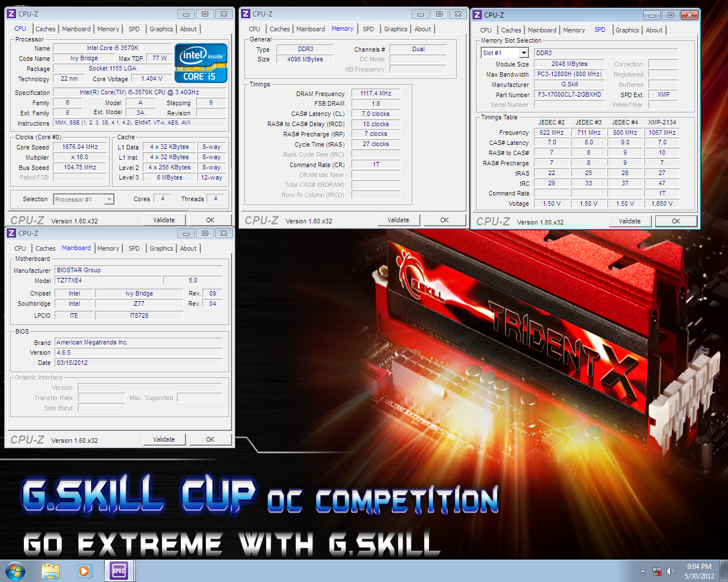Click OK in Mainboard window
Viewport: 728px width, 582px height.
[210, 439]
